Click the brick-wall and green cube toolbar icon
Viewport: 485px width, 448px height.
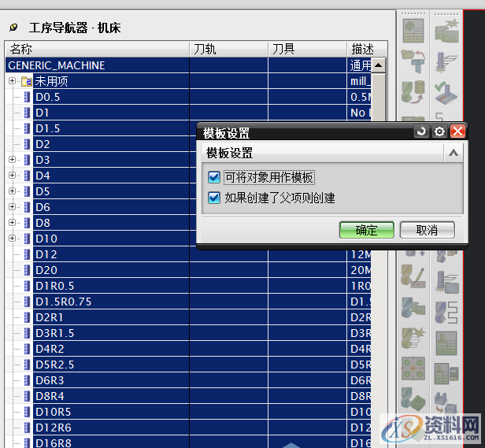pyautogui.click(x=413, y=31)
